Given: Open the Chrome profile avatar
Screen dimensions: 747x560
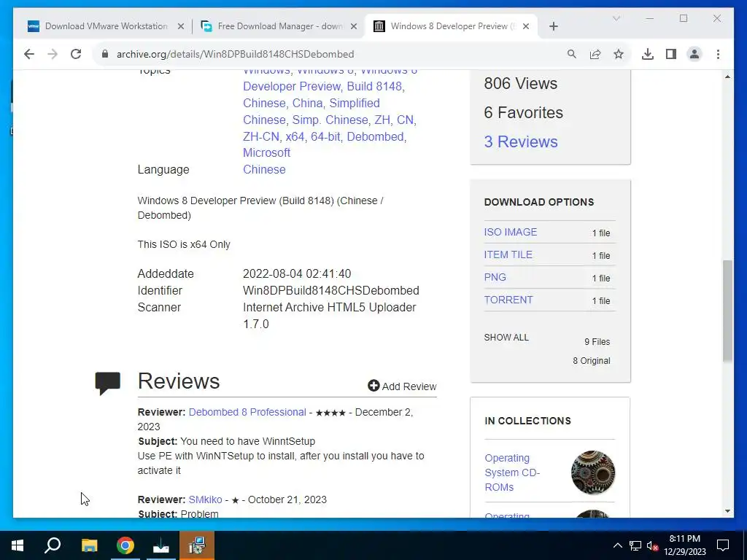Looking at the screenshot, I should click(694, 54).
